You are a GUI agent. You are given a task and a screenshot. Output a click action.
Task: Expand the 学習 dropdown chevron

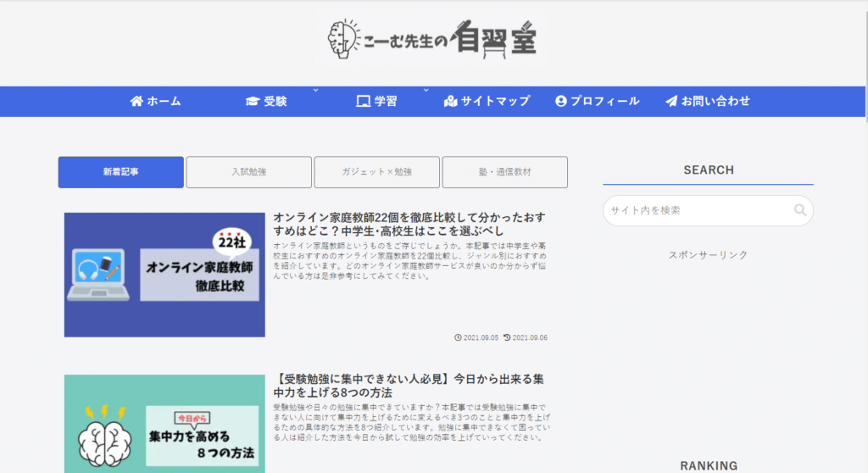(x=426, y=89)
